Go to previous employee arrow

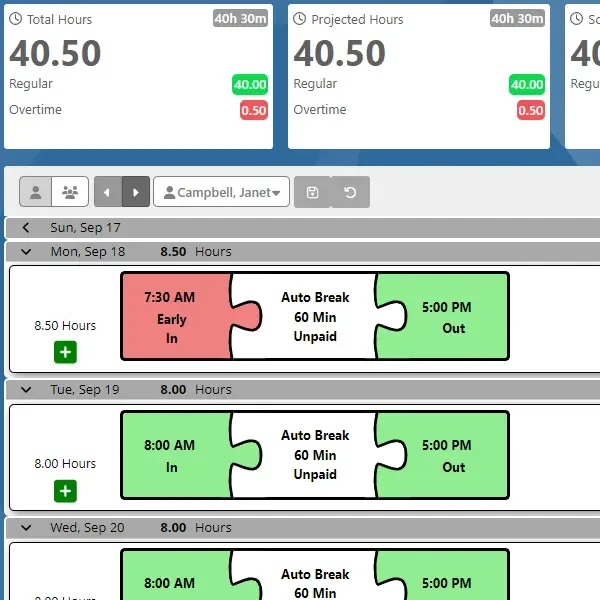tap(108, 192)
